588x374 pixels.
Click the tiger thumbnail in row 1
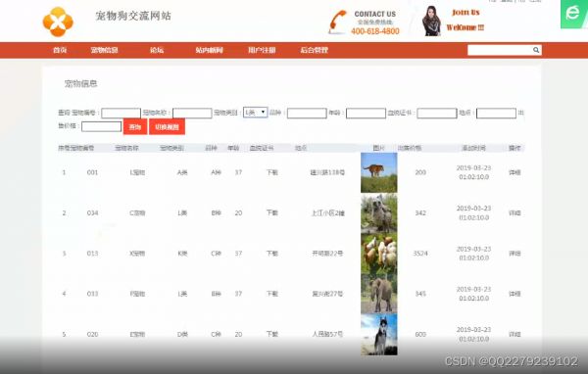(x=378, y=172)
